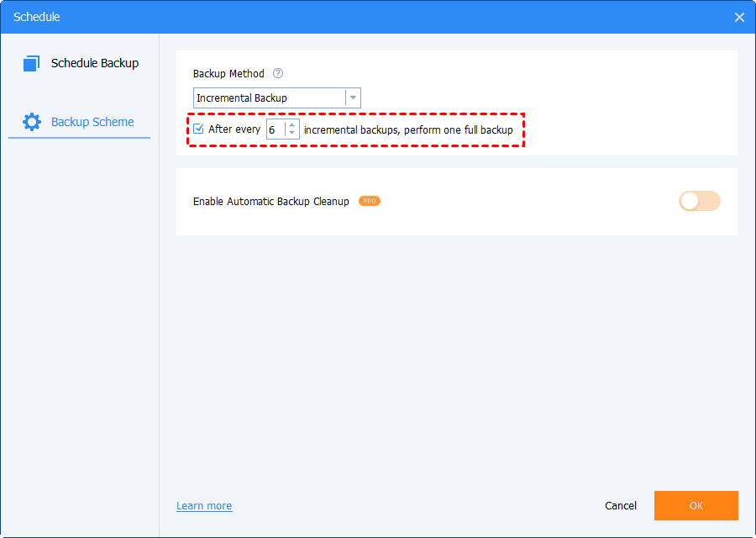Uncheck the After every incremental backups checkbox
This screenshot has height=538, width=756.
pos(198,129)
